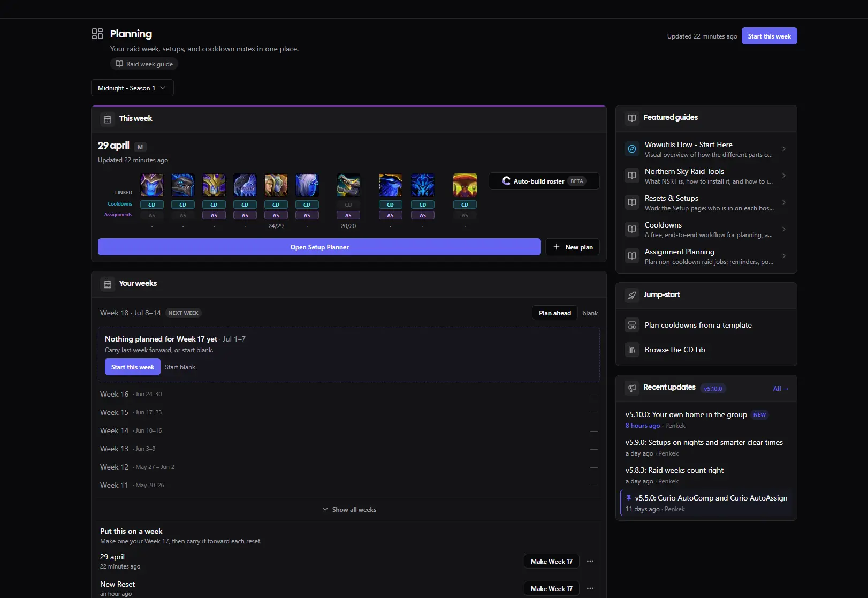Viewport: 868px width, 598px height.
Task: Click the book icon for the Cooldowns guide
Action: (632, 229)
